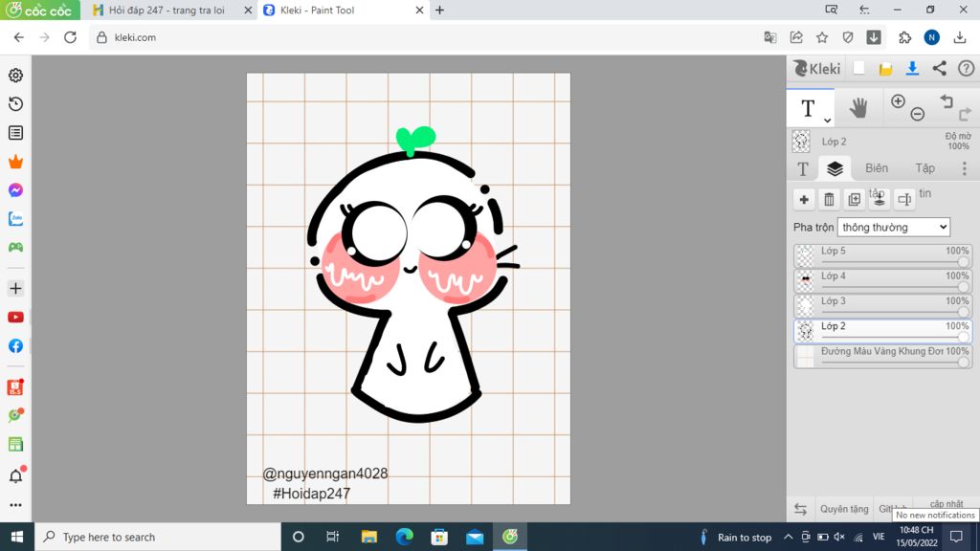Open the Tập tab
The image size is (980, 551).
tap(925, 168)
